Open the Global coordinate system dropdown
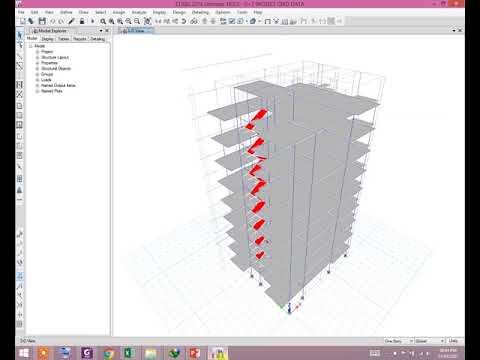480x360 pixels. (x=430, y=341)
